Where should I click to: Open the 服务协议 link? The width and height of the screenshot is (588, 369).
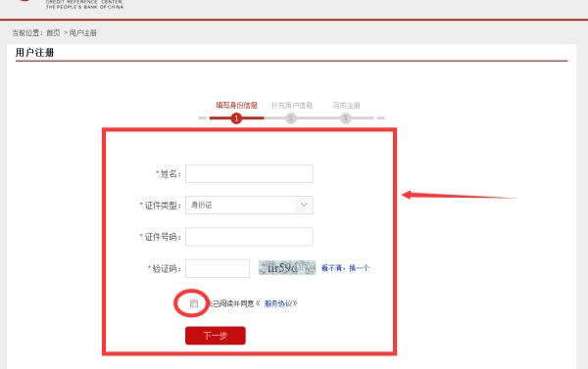point(278,303)
